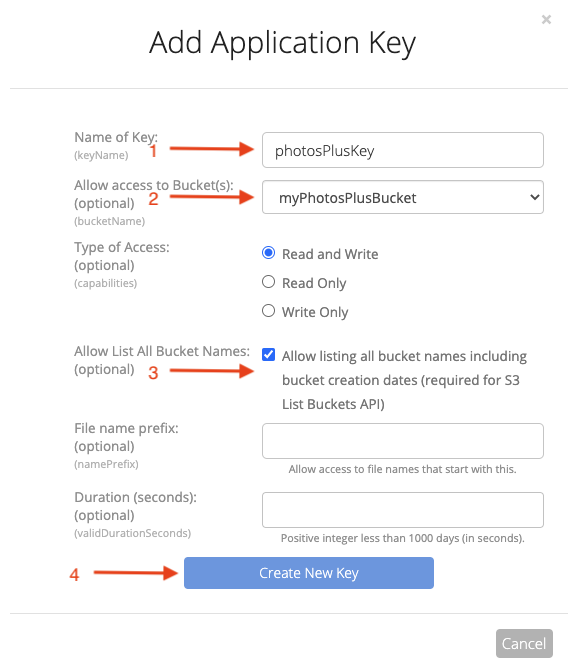The height and width of the screenshot is (663, 579).
Task: Choose the Write Only access option
Action: (x=269, y=311)
